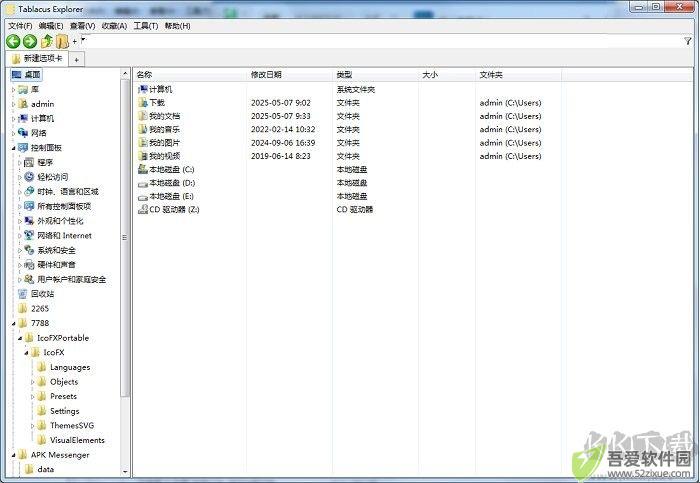Click the CD 驱动器 (Z:) drive icon

click(143, 209)
